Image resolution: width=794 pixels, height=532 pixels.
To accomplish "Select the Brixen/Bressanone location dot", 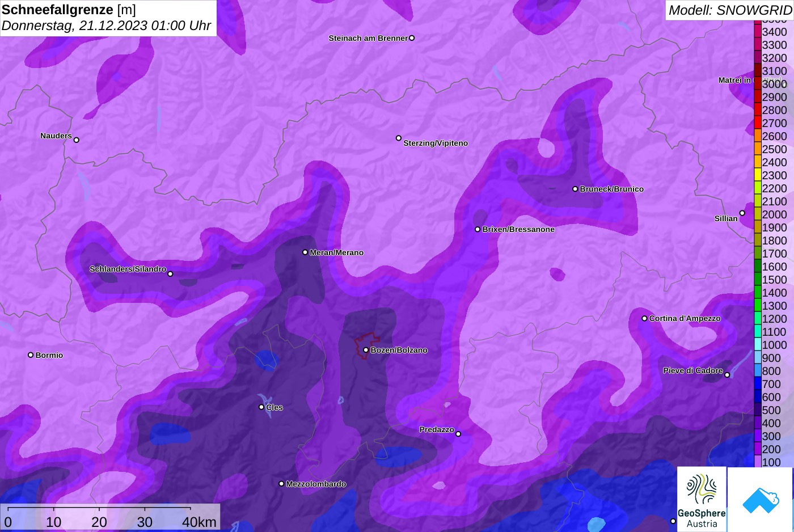I will pyautogui.click(x=478, y=229).
